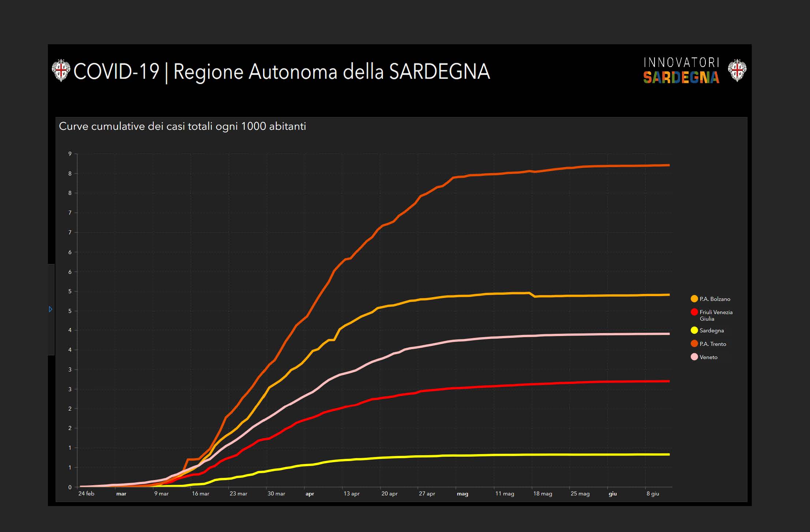Click the '13 apr' x-axis label
Screen dimensions: 810x532
pyautogui.click(x=351, y=494)
